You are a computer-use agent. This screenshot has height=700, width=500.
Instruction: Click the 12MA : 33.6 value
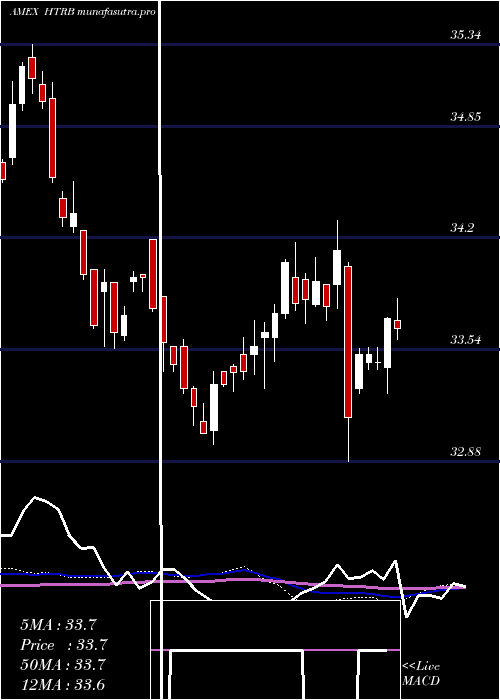click(62, 685)
